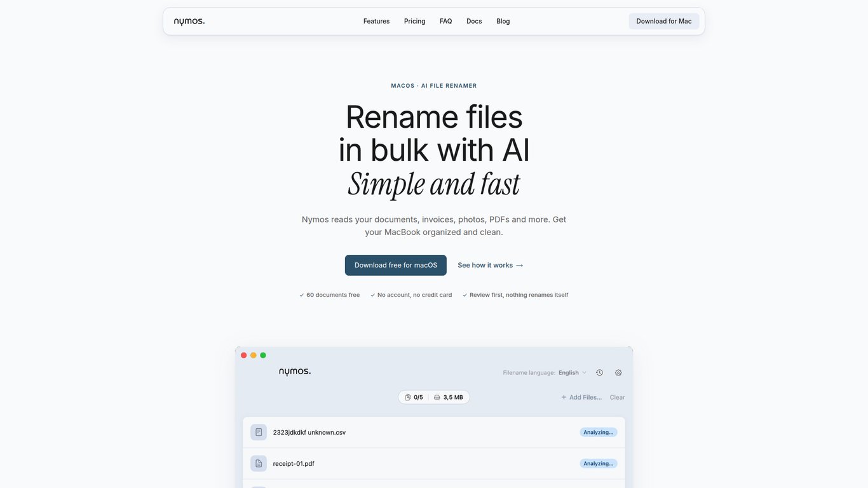Open the history clock icon
The width and height of the screenshot is (868, 488).
pyautogui.click(x=599, y=373)
